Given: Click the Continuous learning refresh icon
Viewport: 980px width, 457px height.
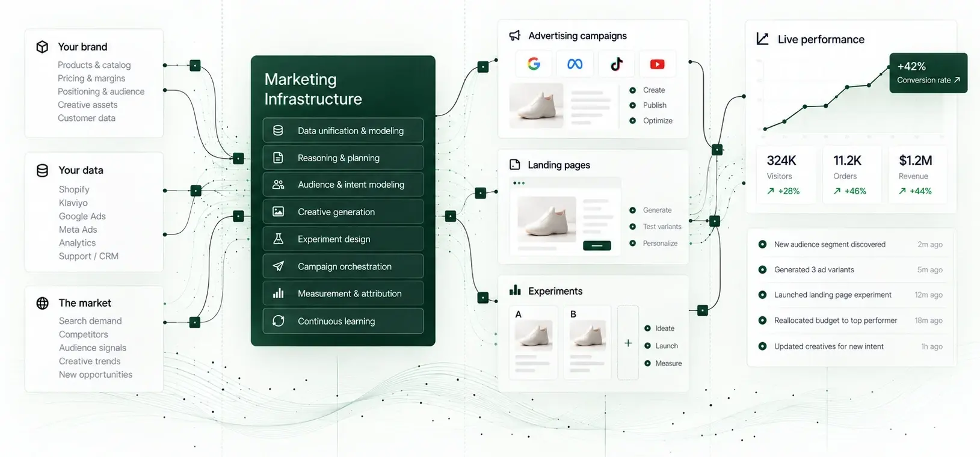Looking at the screenshot, I should (278, 321).
